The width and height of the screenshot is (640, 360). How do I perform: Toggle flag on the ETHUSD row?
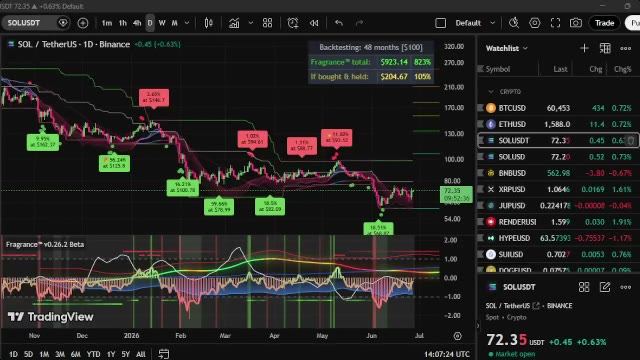click(481, 124)
